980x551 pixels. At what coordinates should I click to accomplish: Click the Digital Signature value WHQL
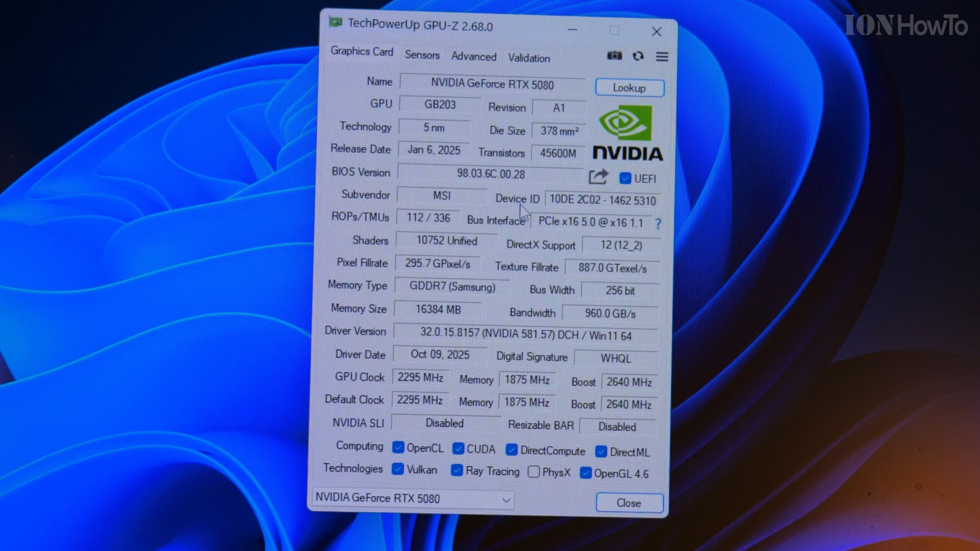616,359
